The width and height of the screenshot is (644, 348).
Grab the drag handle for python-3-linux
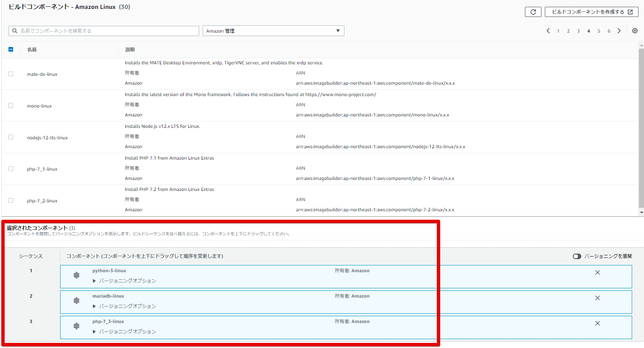tap(76, 274)
